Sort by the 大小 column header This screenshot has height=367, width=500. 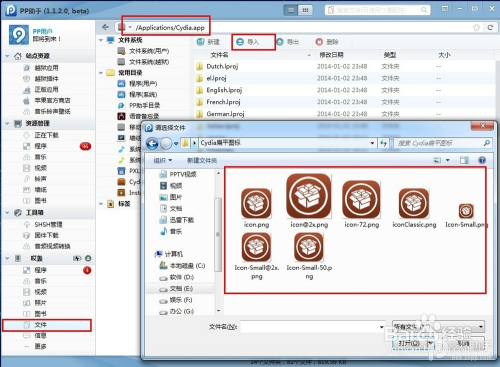tap(444, 55)
